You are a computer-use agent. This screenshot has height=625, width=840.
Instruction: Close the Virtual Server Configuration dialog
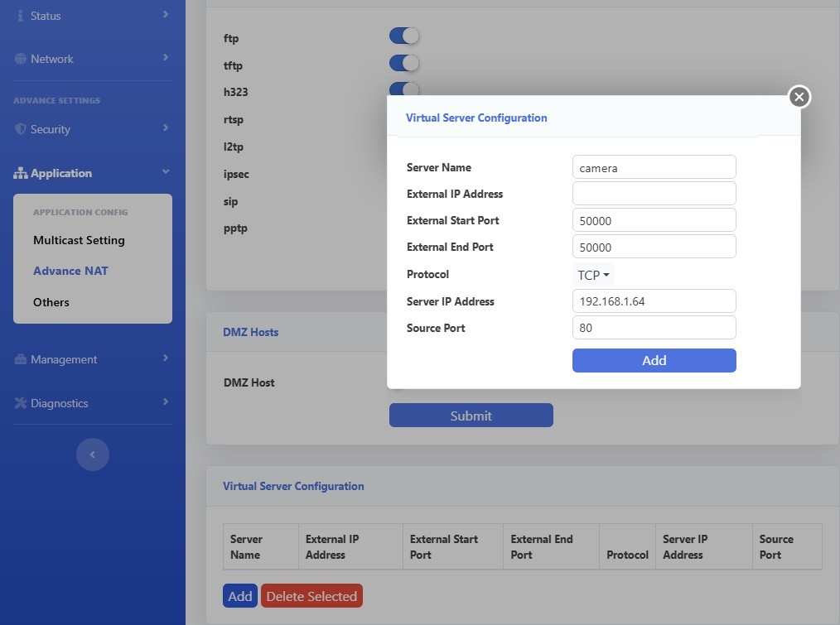point(799,97)
